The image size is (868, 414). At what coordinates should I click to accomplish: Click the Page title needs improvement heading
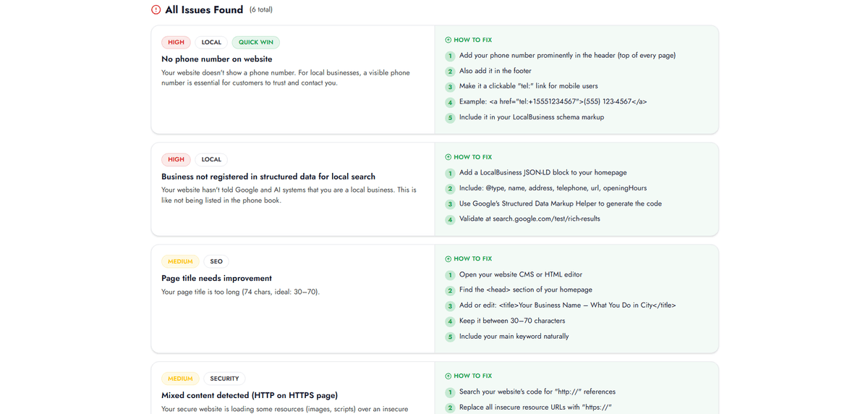pyautogui.click(x=217, y=279)
